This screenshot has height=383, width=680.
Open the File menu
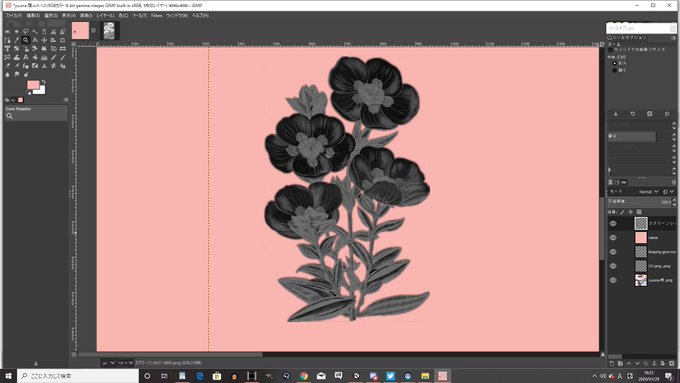(13, 15)
